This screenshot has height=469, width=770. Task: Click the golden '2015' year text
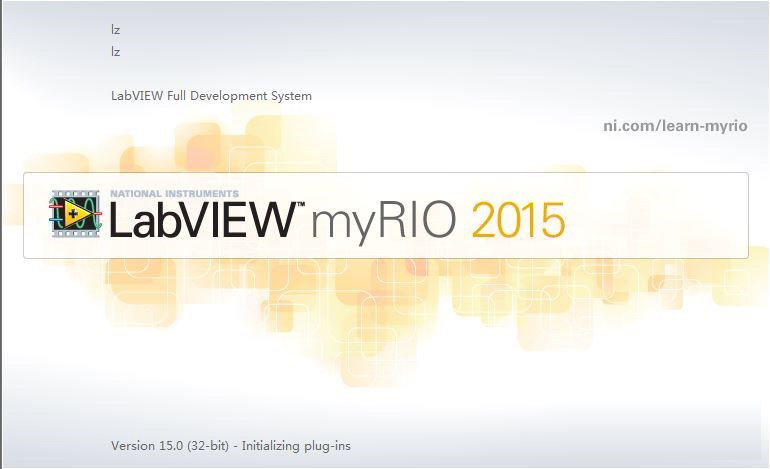coord(519,221)
